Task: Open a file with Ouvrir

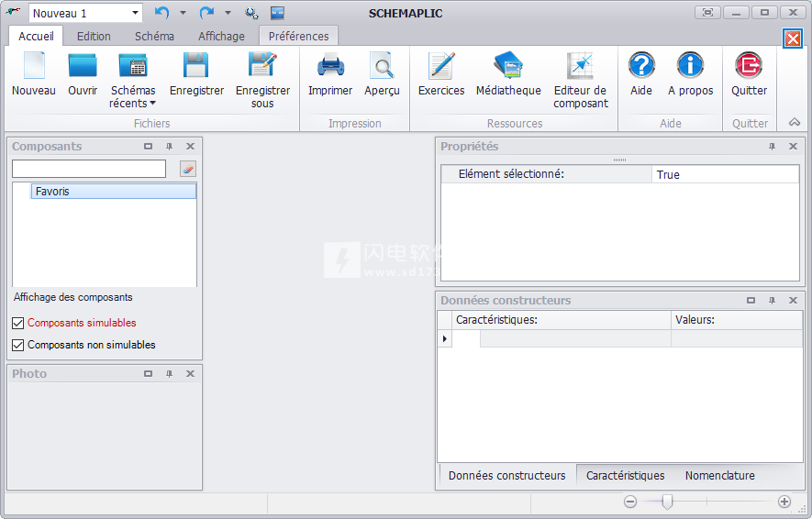Action: pyautogui.click(x=83, y=74)
